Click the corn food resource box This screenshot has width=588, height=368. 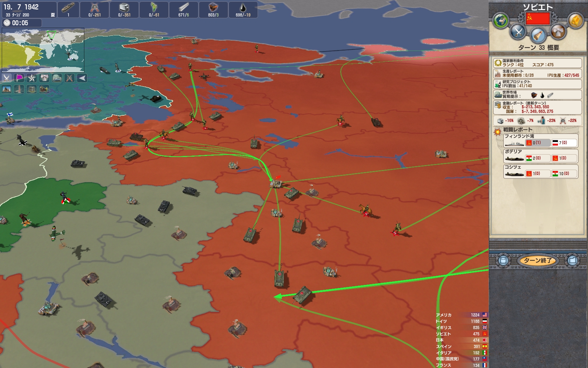tap(154, 9)
